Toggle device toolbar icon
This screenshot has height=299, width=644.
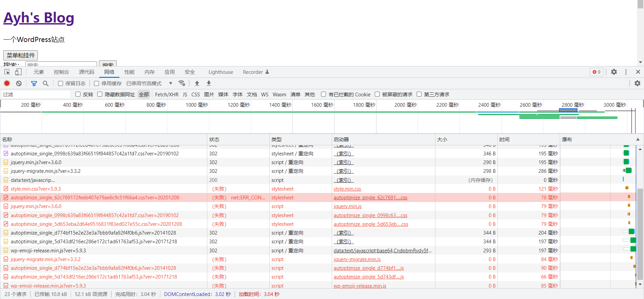click(18, 72)
